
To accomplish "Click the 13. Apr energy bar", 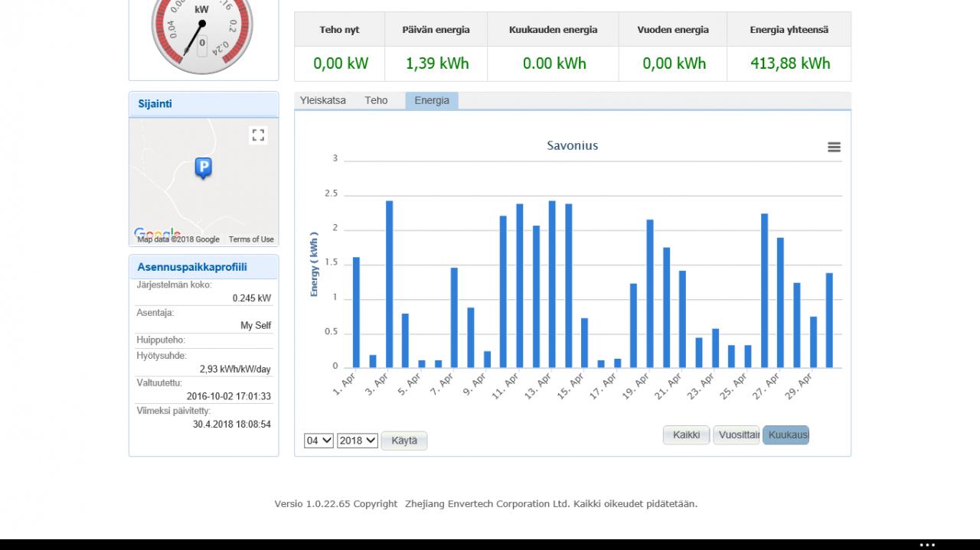I will click(552, 284).
